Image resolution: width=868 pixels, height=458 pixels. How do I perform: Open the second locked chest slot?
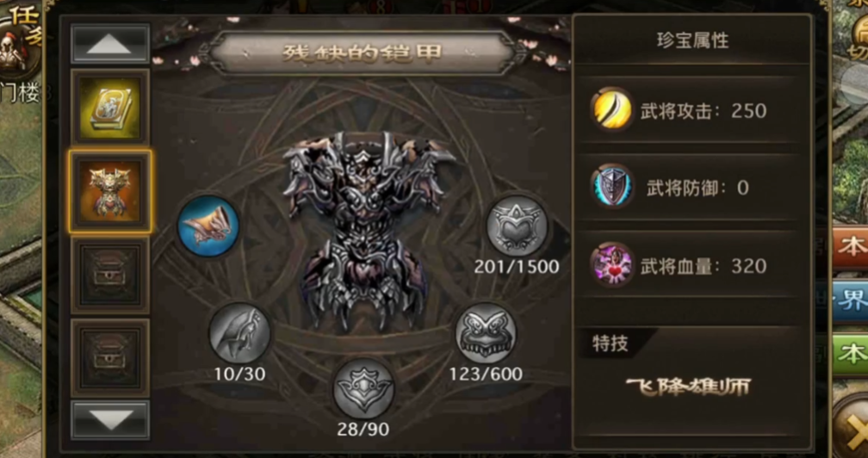110,356
